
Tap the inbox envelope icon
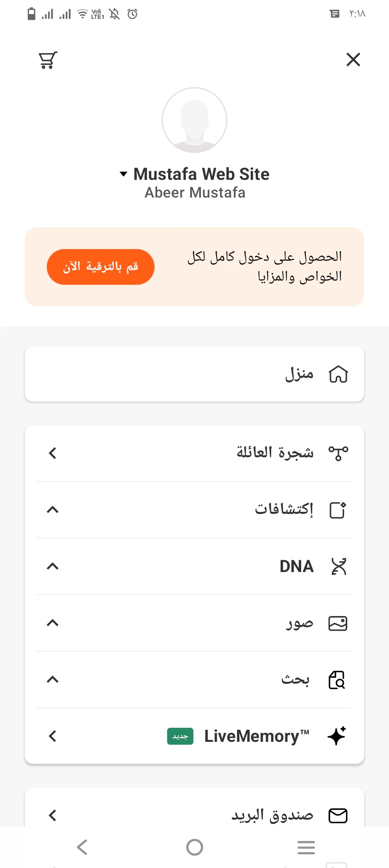pos(338,816)
